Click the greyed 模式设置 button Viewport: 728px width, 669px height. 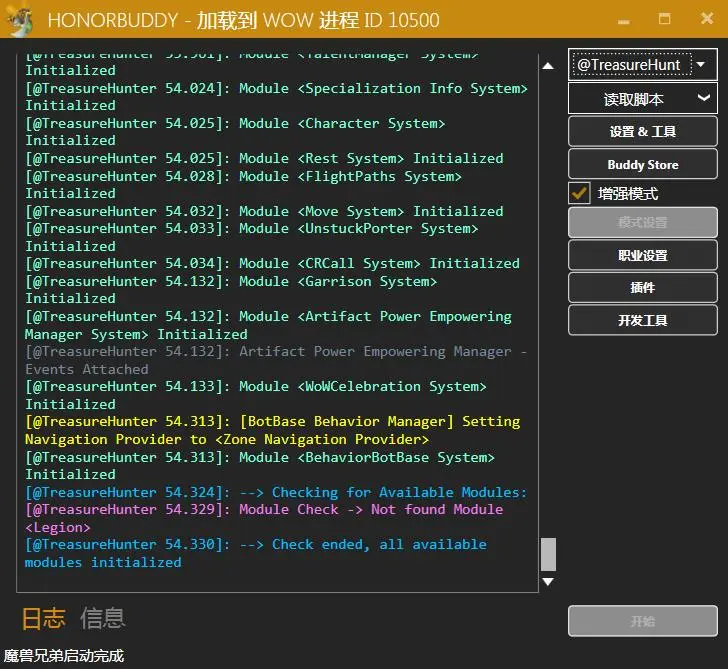click(x=643, y=222)
